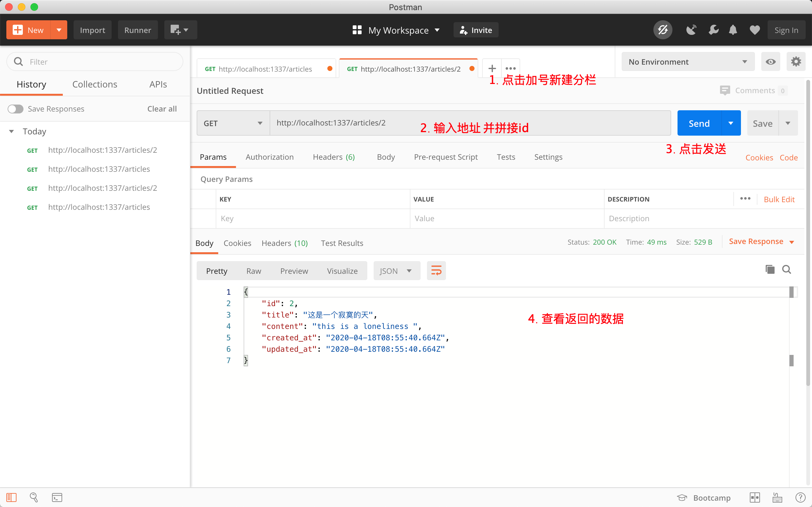Toggle the word wrap icon in response
Image resolution: width=812 pixels, height=507 pixels.
click(436, 271)
